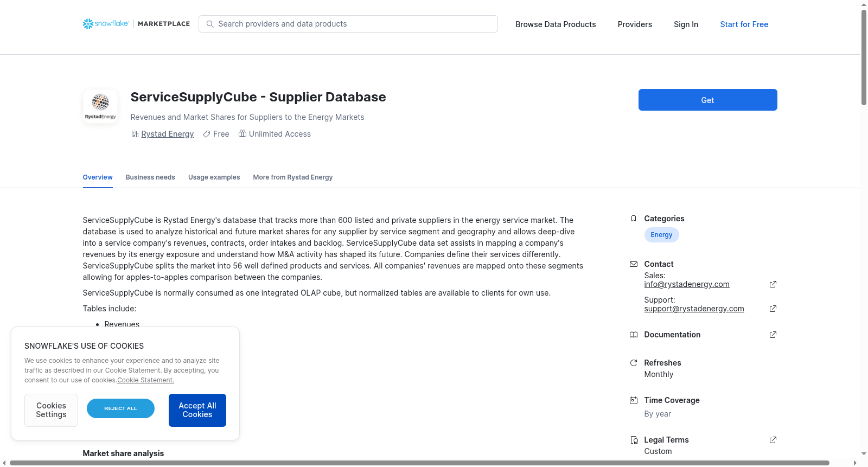Viewport: 868px width, 467px height.
Task: Click the Market share analysis heading
Action: (x=123, y=453)
